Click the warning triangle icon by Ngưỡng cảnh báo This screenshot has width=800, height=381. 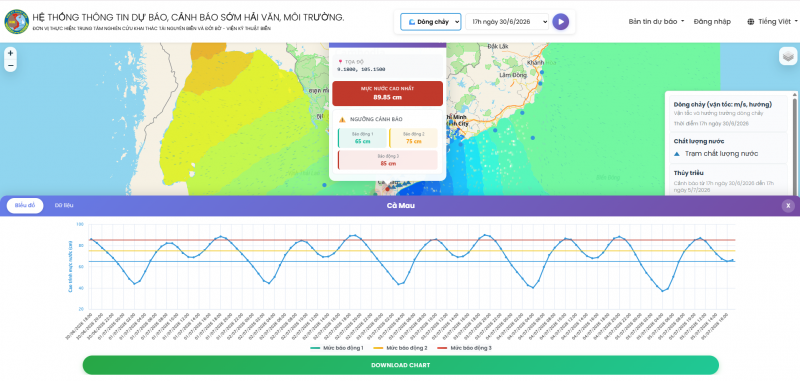coord(342,119)
